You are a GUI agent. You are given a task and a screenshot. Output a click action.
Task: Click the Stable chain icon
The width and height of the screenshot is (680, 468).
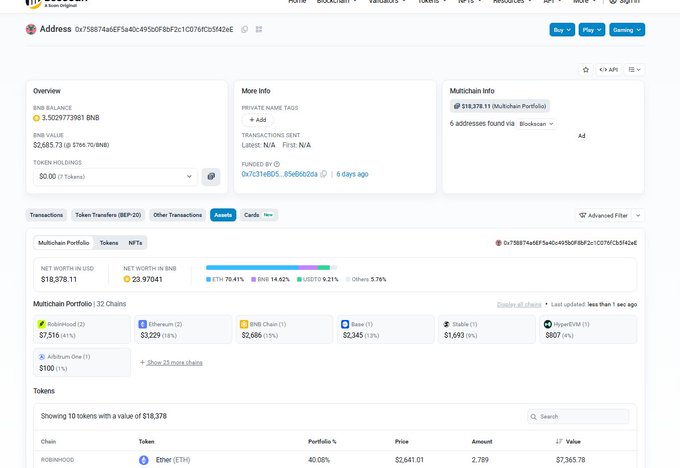[x=447, y=324]
